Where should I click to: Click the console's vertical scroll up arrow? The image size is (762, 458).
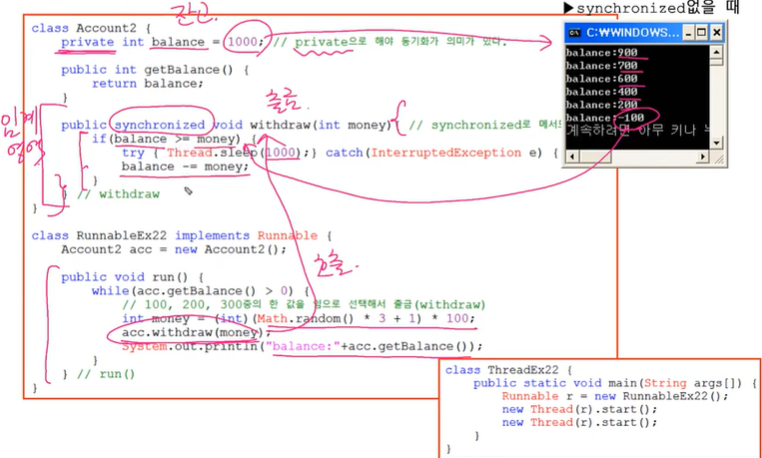[x=716, y=52]
